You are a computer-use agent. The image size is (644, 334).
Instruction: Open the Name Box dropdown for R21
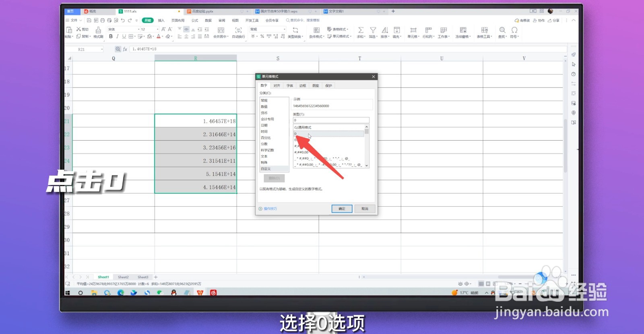coord(102,49)
